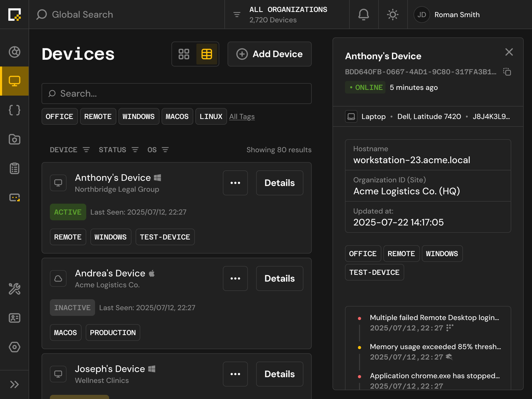Screen dimensions: 532x399
Task: Open notifications via the bell icon
Action: tap(363, 15)
